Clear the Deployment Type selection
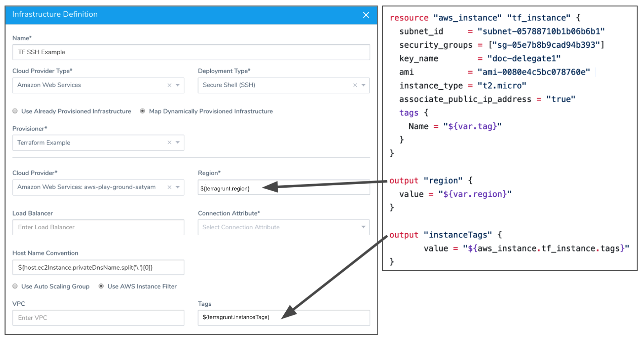Screen dimensions: 644x341 355,85
